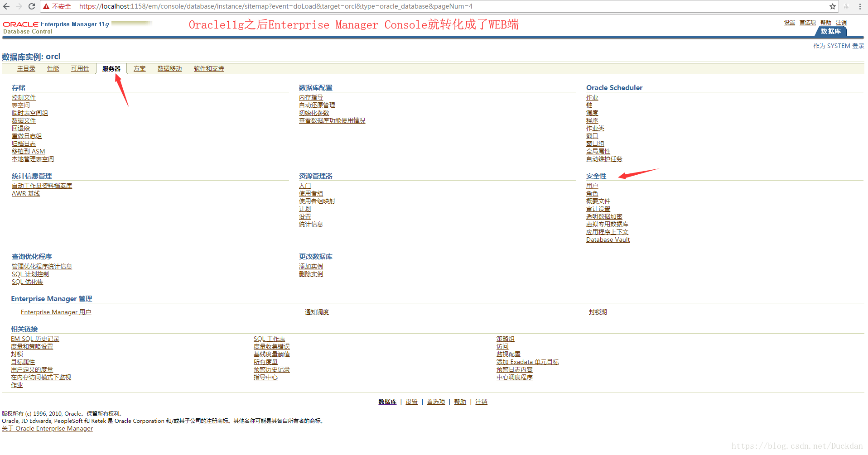Open the 使用者组 link

coord(311,194)
